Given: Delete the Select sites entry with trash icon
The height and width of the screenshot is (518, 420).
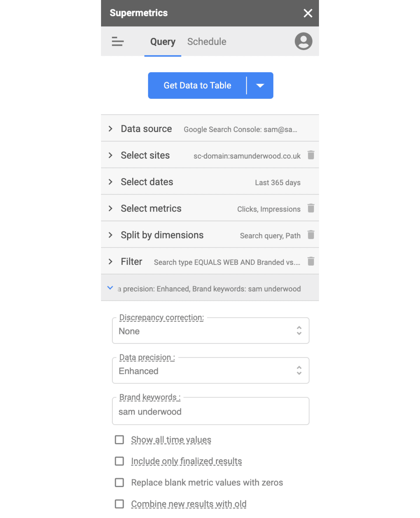Looking at the screenshot, I should [x=311, y=155].
